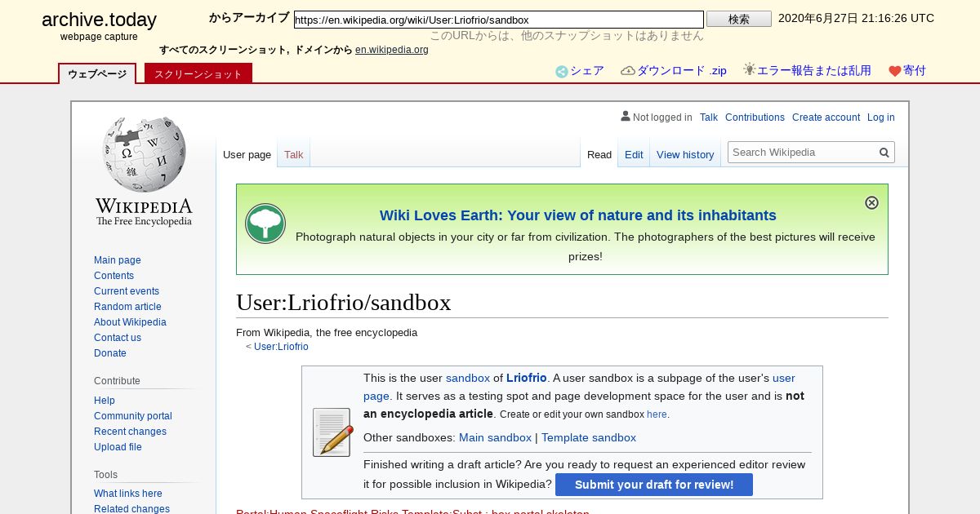The width and height of the screenshot is (980, 514).
Task: Click Random article link
Action: [x=127, y=307]
